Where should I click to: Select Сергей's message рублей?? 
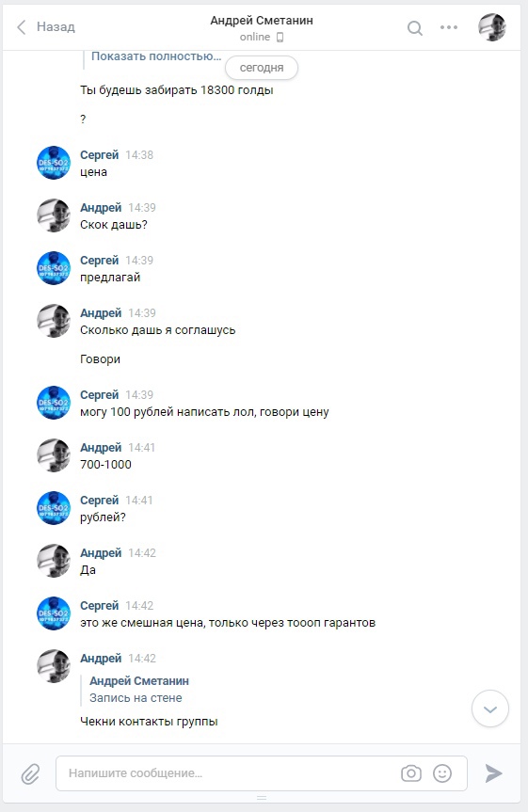coord(103,517)
